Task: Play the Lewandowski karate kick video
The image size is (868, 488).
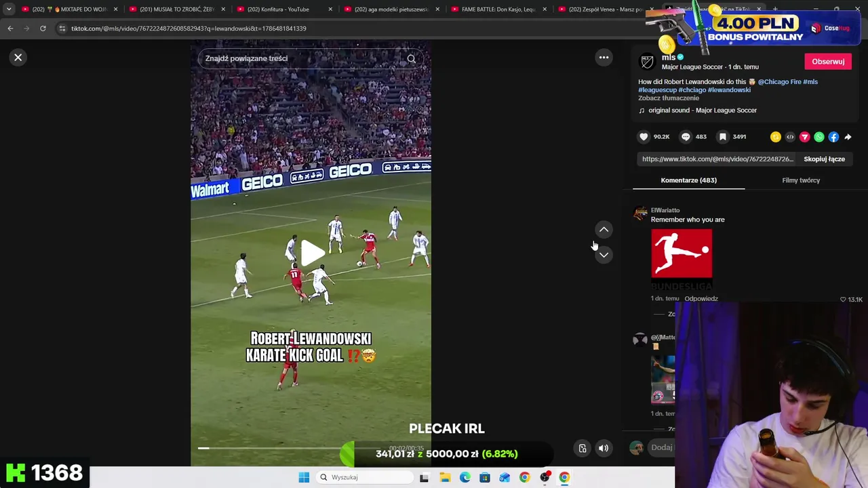Action: 312,253
